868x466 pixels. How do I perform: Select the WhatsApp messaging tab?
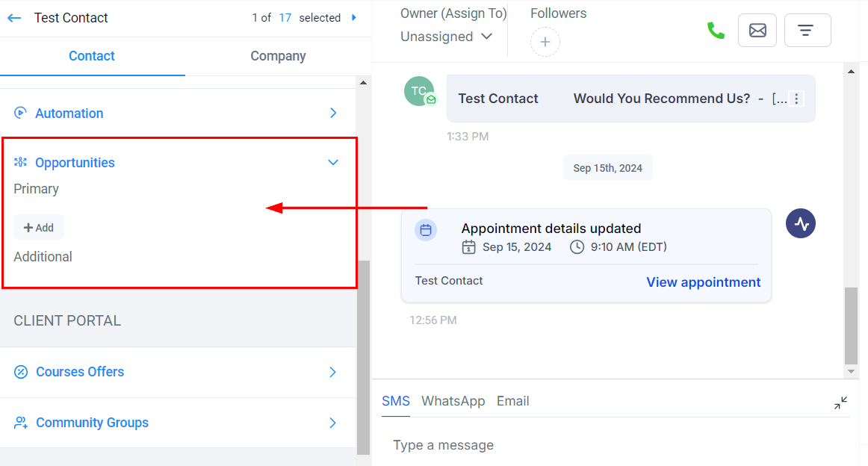point(453,401)
